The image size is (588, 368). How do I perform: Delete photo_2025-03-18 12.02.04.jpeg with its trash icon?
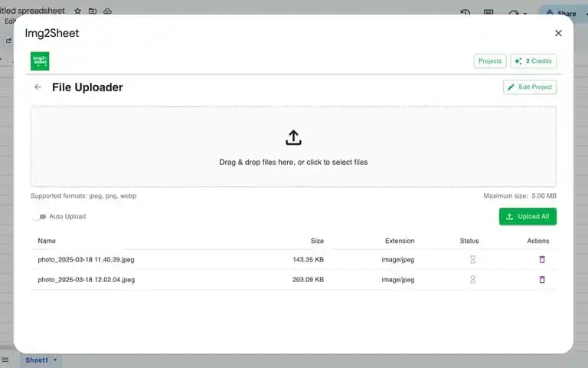tap(542, 279)
